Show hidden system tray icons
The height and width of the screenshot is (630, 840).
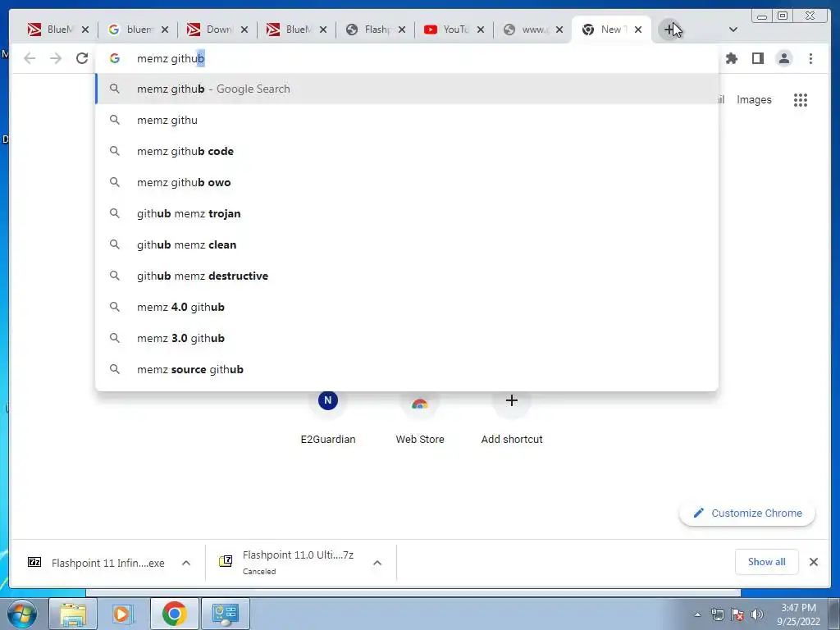click(x=697, y=614)
